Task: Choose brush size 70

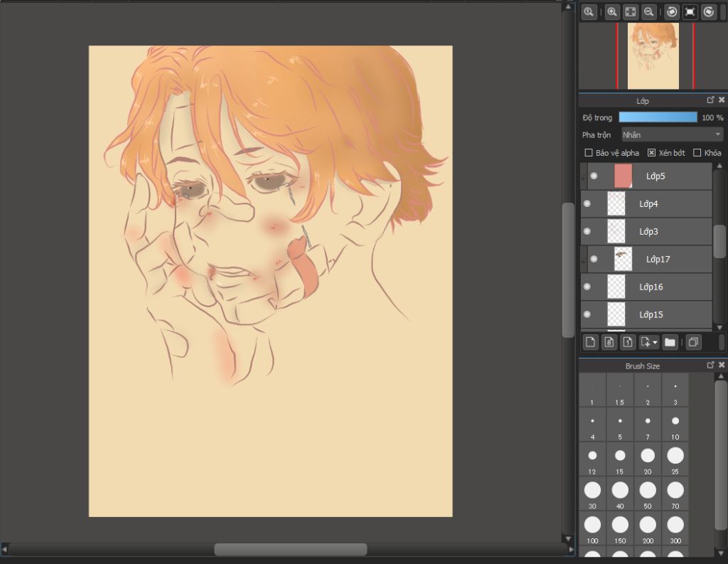Action: point(675,494)
